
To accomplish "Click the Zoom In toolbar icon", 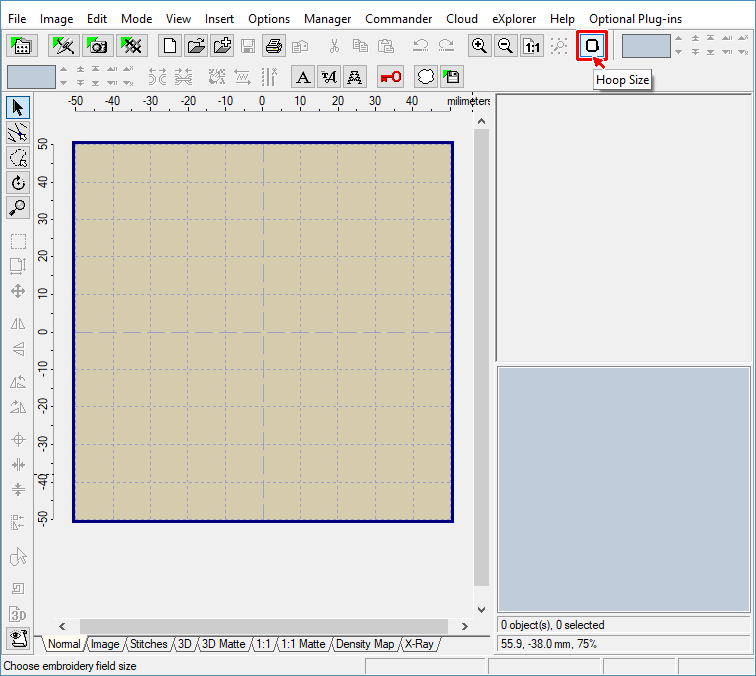I will 480,46.
